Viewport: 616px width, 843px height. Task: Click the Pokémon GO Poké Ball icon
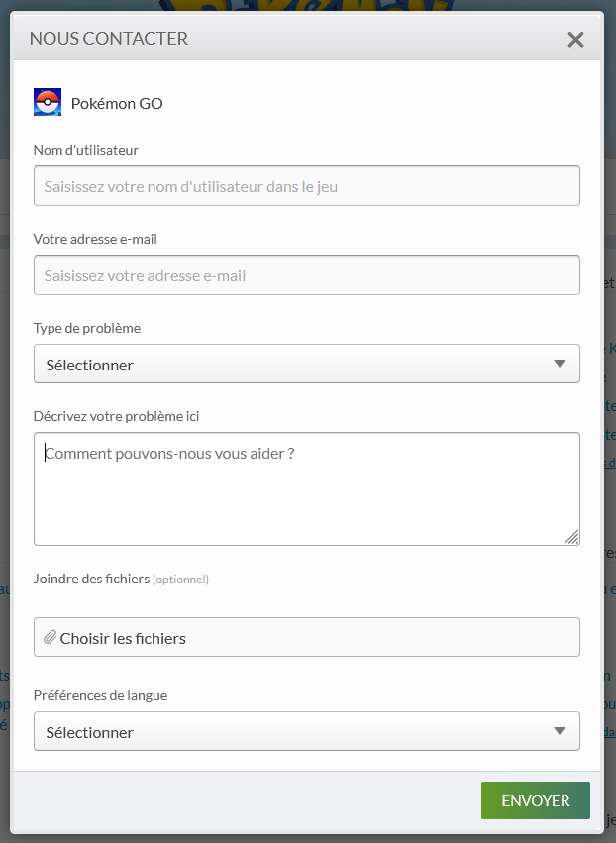[x=48, y=102]
